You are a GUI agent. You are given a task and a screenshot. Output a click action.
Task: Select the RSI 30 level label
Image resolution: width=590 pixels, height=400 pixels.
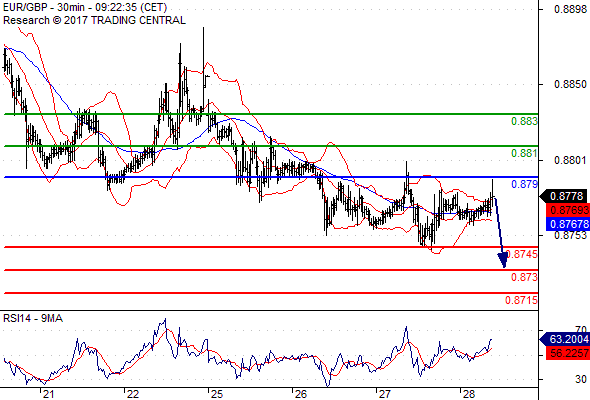click(x=581, y=379)
